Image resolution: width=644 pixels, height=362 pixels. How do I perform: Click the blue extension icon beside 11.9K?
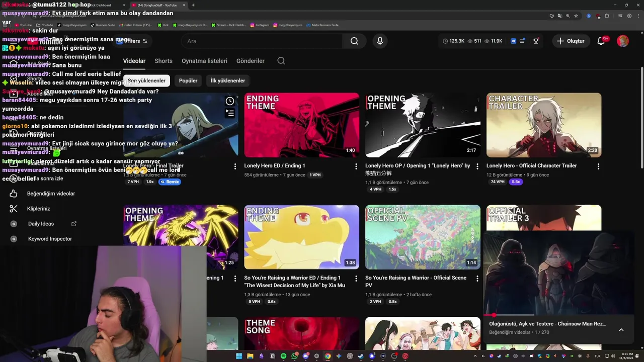(x=513, y=41)
